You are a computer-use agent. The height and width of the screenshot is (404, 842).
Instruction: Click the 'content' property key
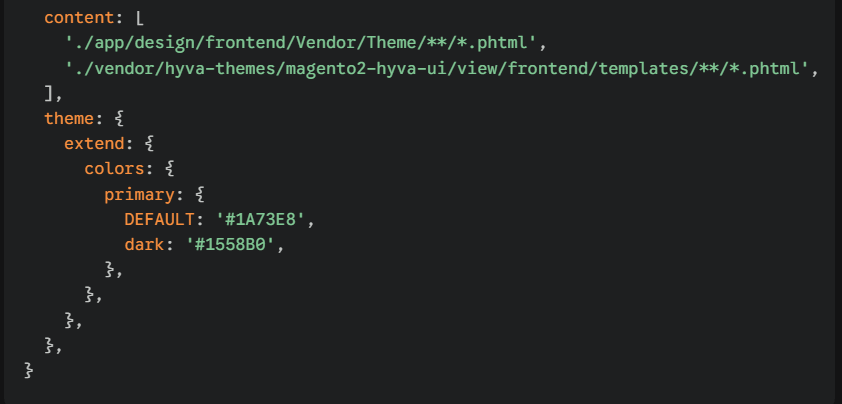click(x=78, y=19)
